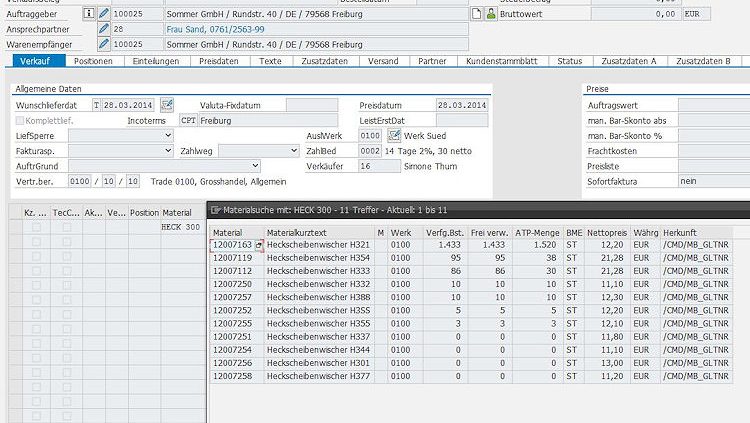Viewport: 750px width, 423px height.
Task: Sort by ATP-Menge column header
Action: pyautogui.click(x=537, y=233)
